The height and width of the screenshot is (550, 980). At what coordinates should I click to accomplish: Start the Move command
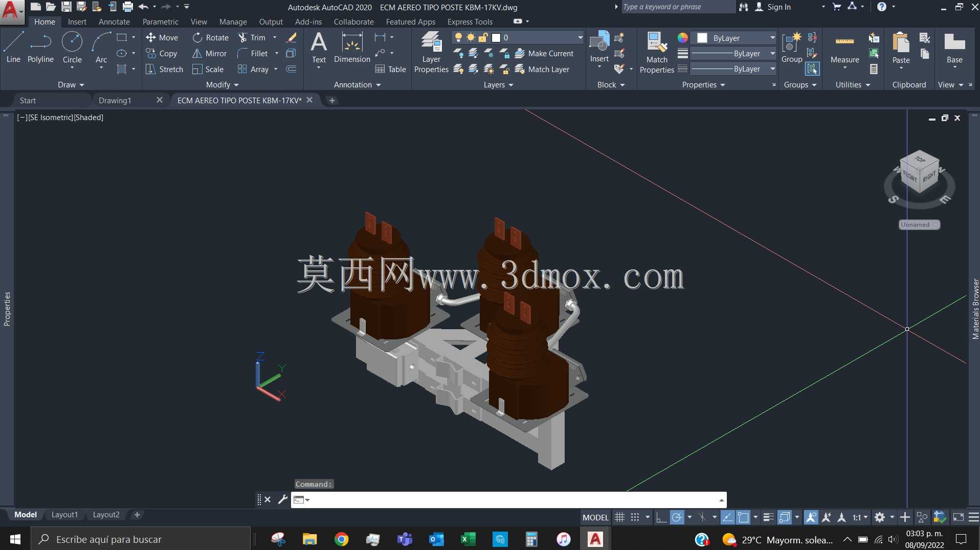pyautogui.click(x=162, y=37)
